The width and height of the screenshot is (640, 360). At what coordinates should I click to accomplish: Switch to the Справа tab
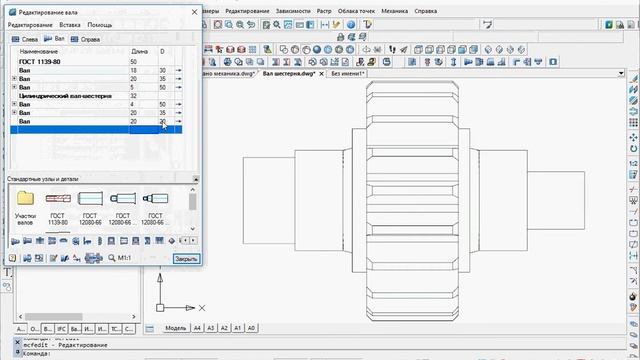click(85, 39)
